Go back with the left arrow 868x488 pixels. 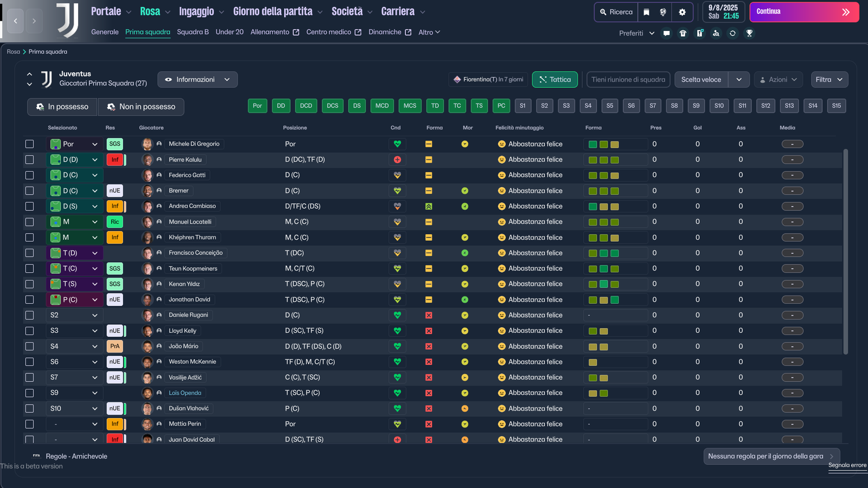point(16,21)
